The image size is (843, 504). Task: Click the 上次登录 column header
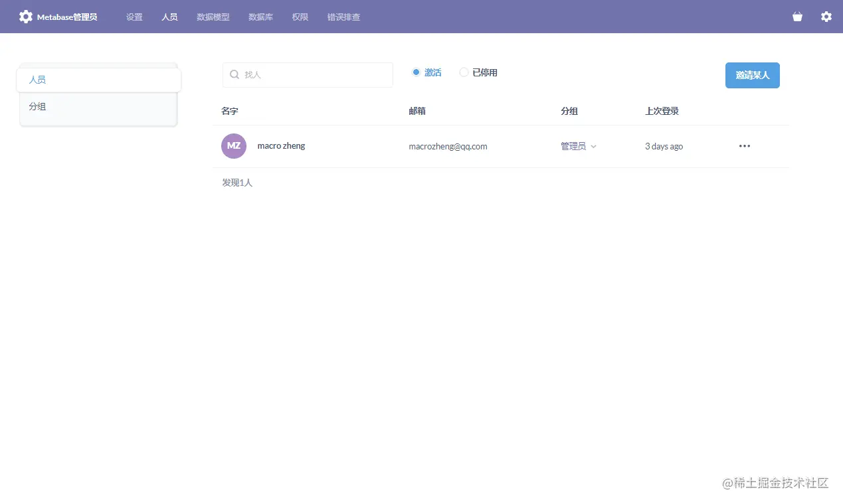tap(662, 112)
